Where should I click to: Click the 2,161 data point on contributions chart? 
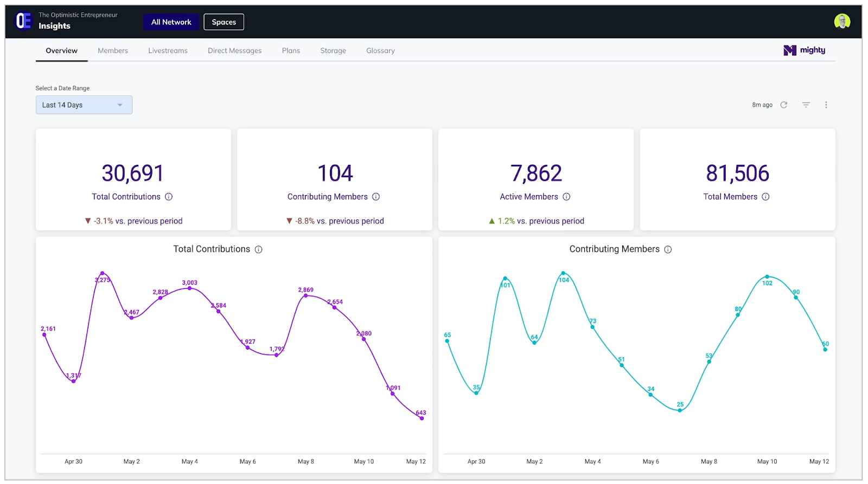44,335
